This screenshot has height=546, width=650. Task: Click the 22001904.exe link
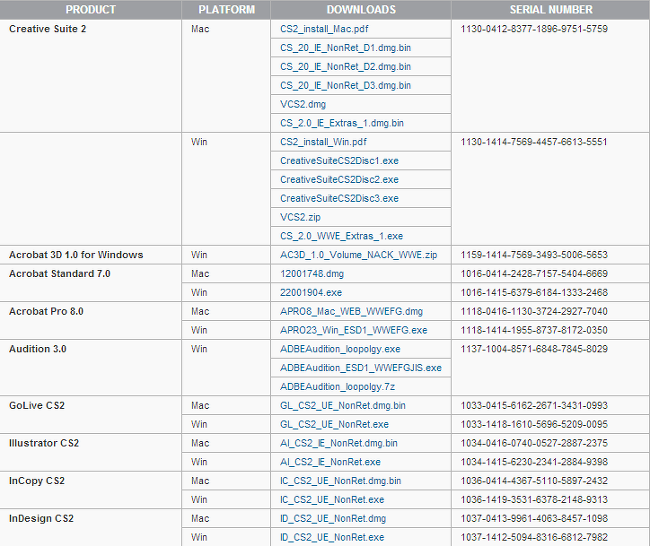[311, 292]
